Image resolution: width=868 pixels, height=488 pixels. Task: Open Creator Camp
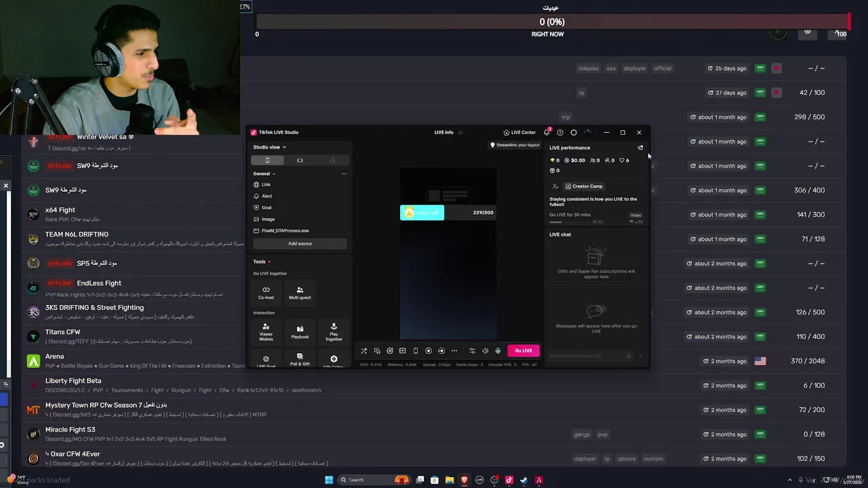tap(584, 186)
